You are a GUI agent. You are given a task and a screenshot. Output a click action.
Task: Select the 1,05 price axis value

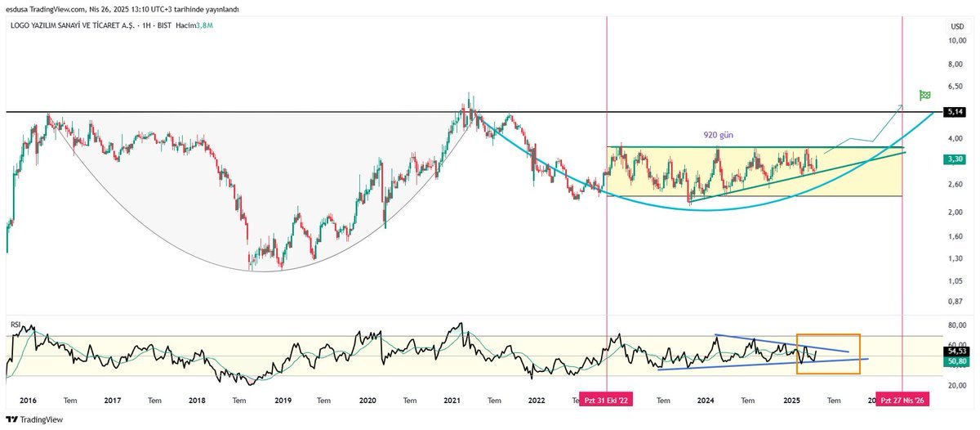click(956, 280)
